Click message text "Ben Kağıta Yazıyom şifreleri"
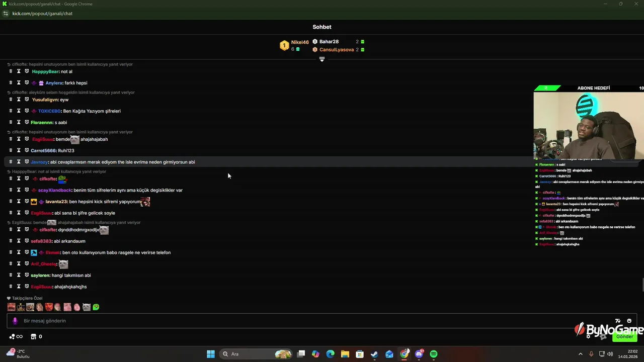 [92, 111]
